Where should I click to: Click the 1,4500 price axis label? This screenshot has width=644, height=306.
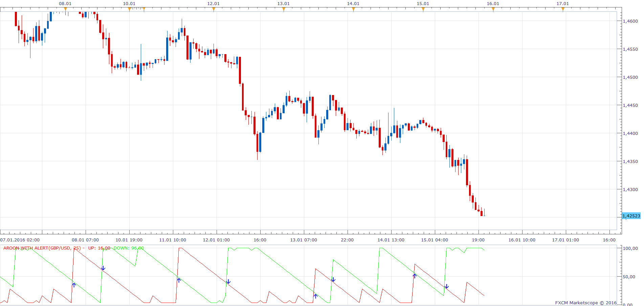[x=630, y=77]
